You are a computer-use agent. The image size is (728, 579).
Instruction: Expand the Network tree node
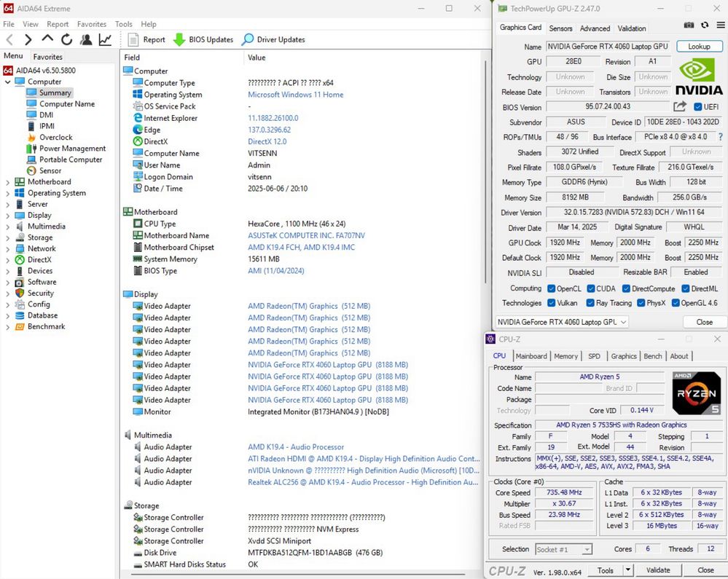click(7, 249)
